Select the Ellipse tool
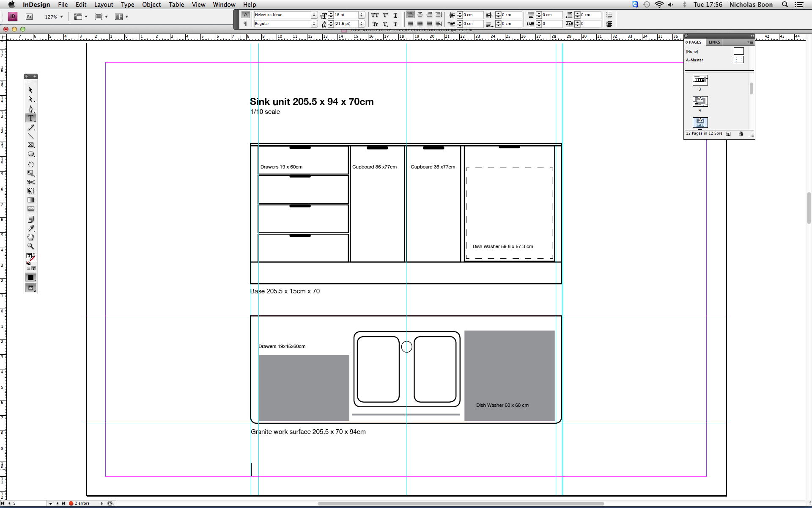 (x=30, y=155)
